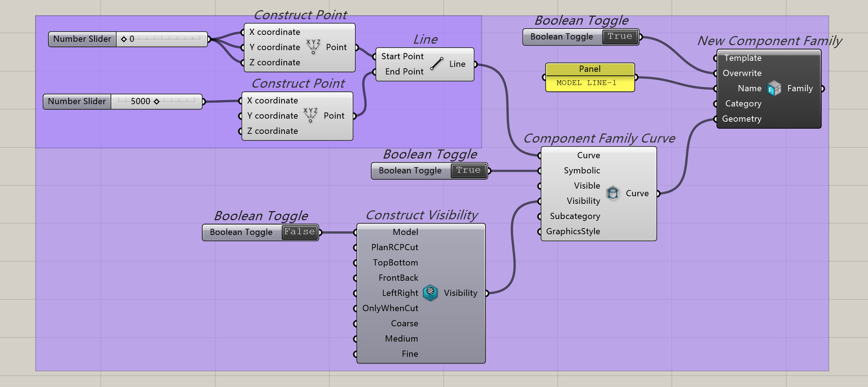Click the Subcategory input parameter
The height and width of the screenshot is (387, 868).
click(x=575, y=216)
